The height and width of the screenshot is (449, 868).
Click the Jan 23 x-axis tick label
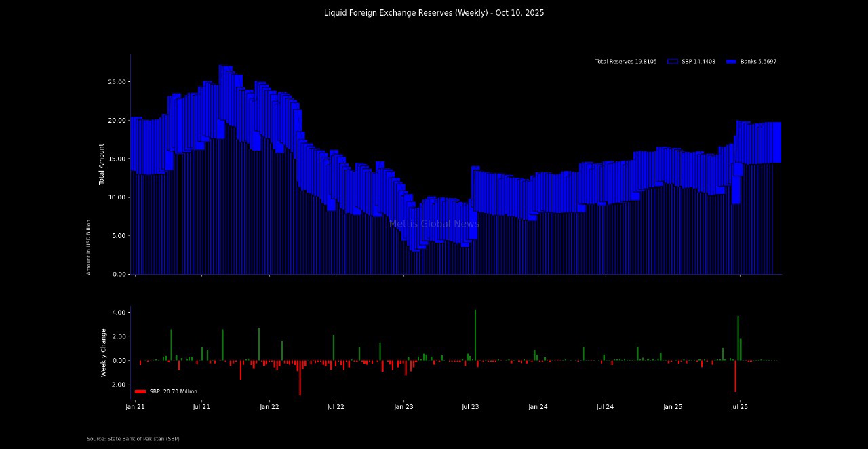pos(403,407)
